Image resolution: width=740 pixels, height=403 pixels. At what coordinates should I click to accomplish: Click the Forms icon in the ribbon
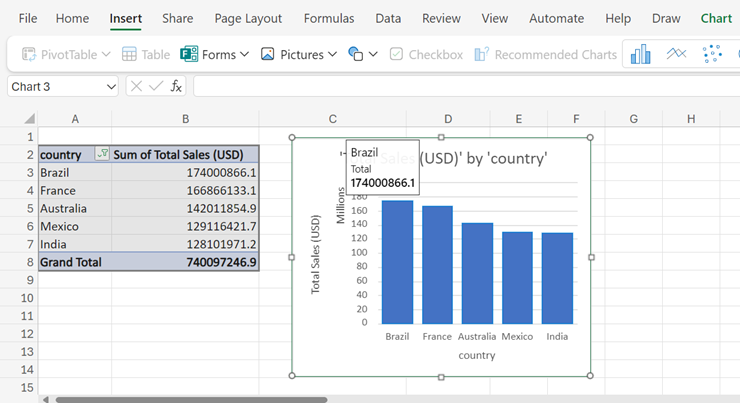(189, 54)
